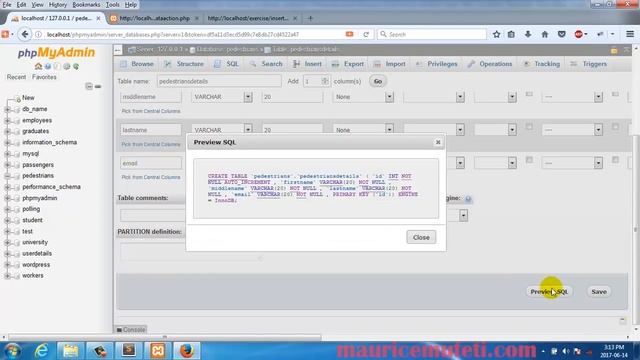Image resolution: width=640 pixels, height=360 pixels.
Task: Launch Internet Explorer from the taskbar
Action: tap(42, 351)
